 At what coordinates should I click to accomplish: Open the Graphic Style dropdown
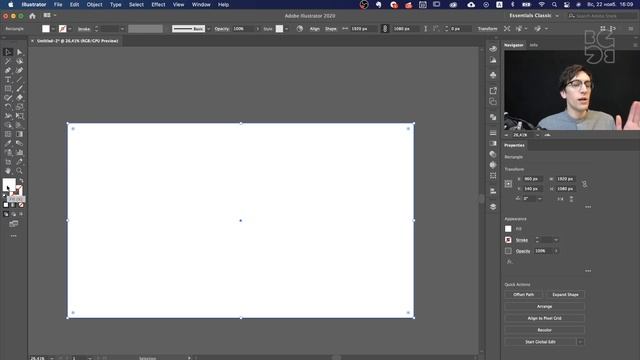(287, 29)
